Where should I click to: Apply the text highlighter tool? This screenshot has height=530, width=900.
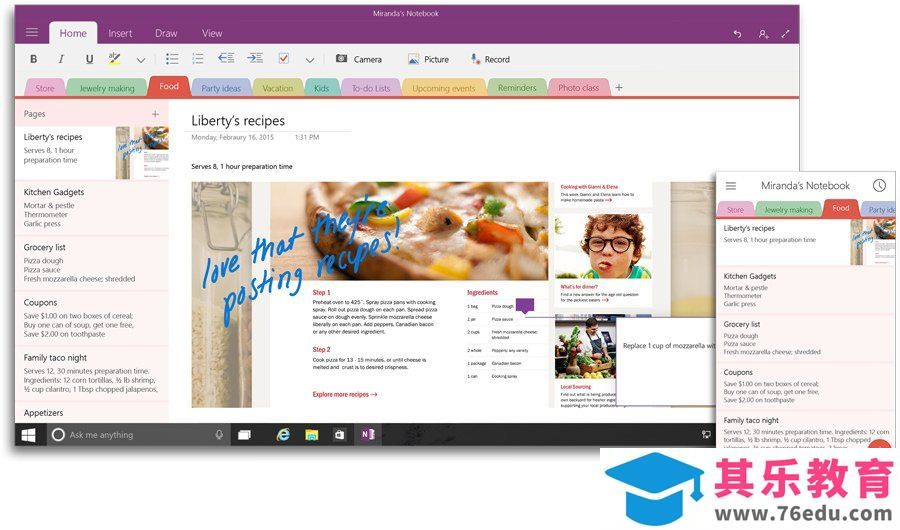115,58
